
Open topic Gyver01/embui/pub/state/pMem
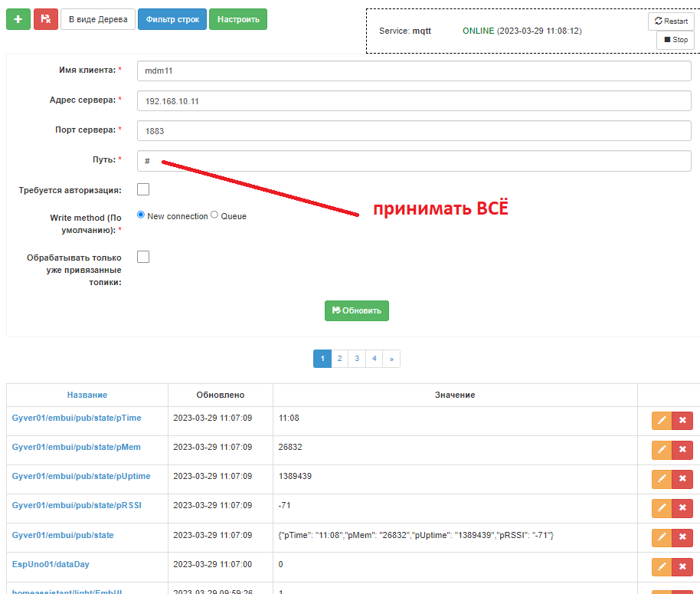coord(76,447)
